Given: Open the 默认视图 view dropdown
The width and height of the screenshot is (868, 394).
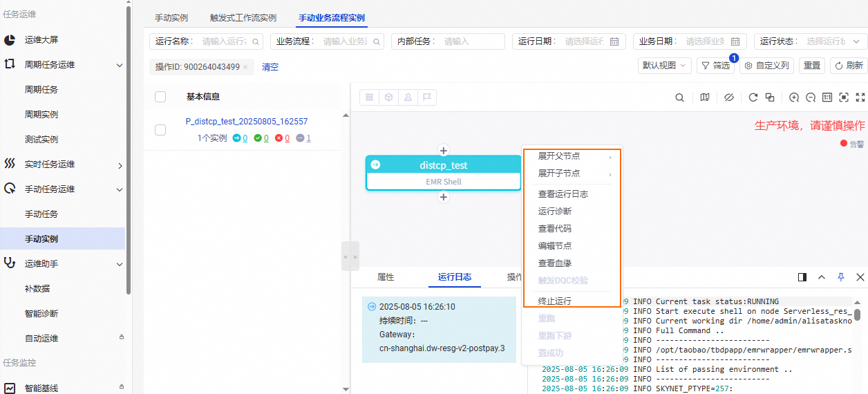Looking at the screenshot, I should tap(664, 66).
